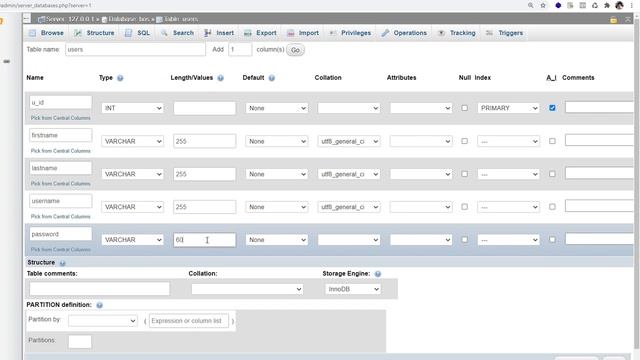Click the PARTITION definition help icon
This screenshot has height=360, width=640.
pos(100,305)
